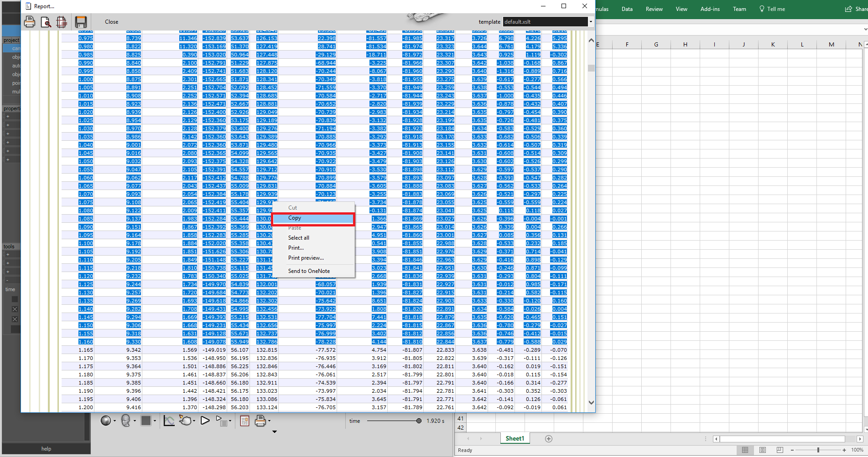The image size is (868, 457).
Task: Choose Print... in the context menu
Action: click(313, 248)
